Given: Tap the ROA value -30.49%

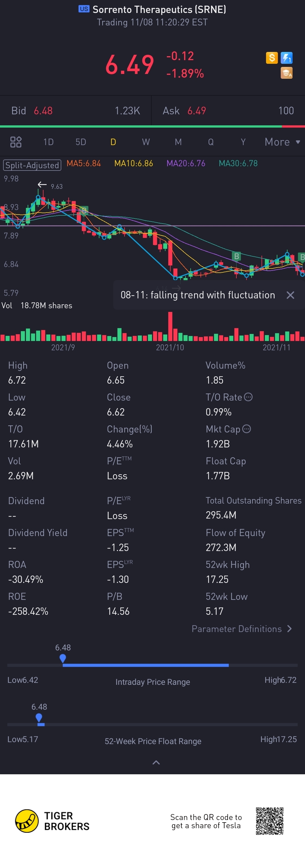Looking at the screenshot, I should [26, 580].
